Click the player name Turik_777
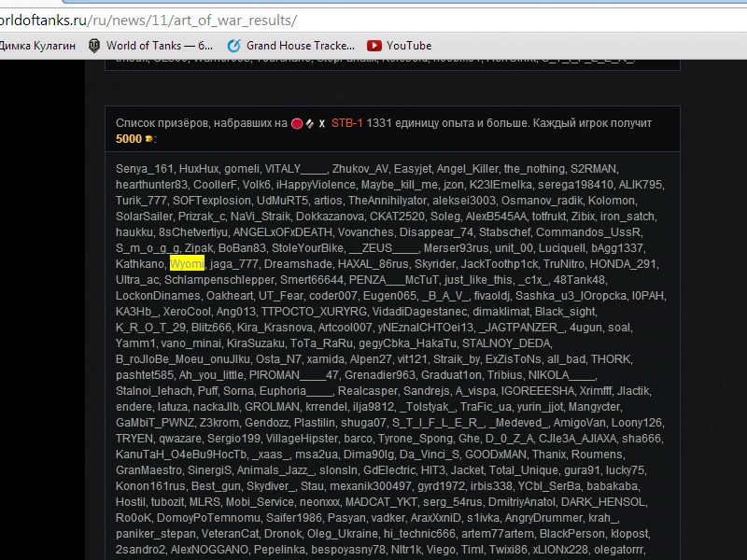747x560 pixels. coord(141,201)
